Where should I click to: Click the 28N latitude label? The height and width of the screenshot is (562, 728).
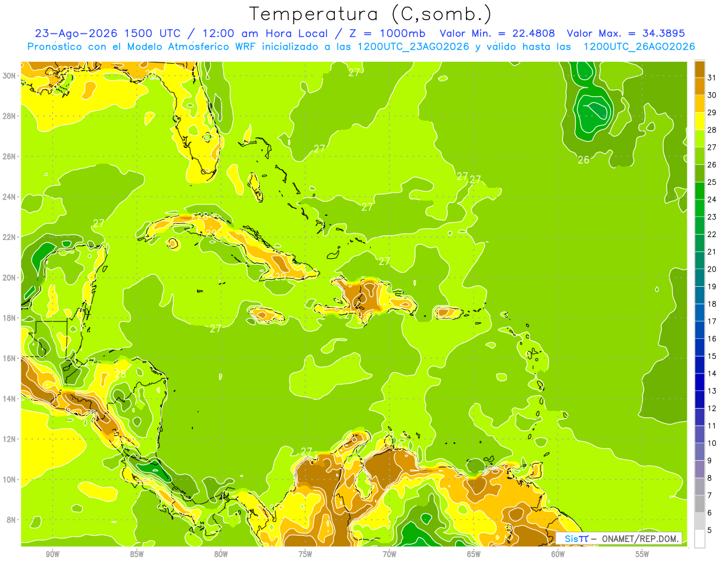(x=9, y=116)
